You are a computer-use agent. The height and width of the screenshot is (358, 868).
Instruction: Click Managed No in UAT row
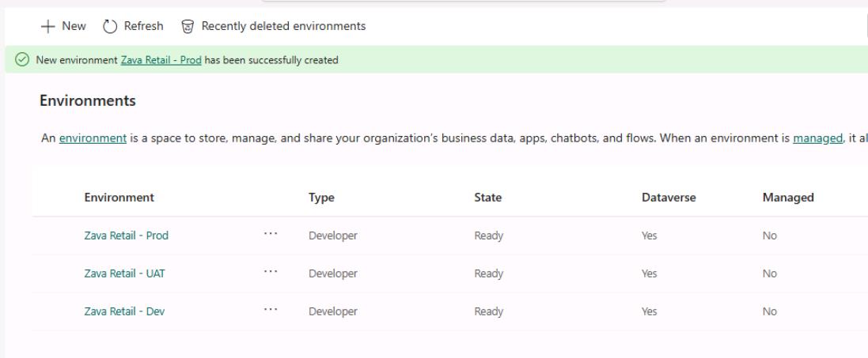click(x=769, y=273)
